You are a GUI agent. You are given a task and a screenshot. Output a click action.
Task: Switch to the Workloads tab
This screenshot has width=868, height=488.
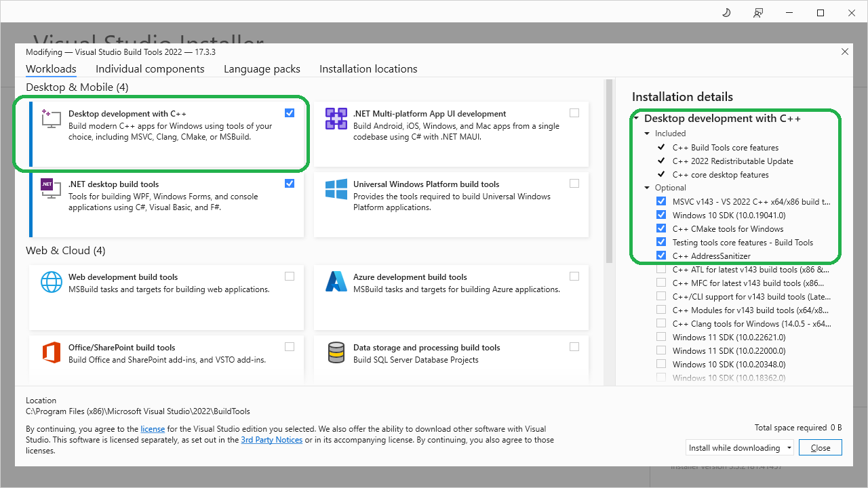pos(51,69)
